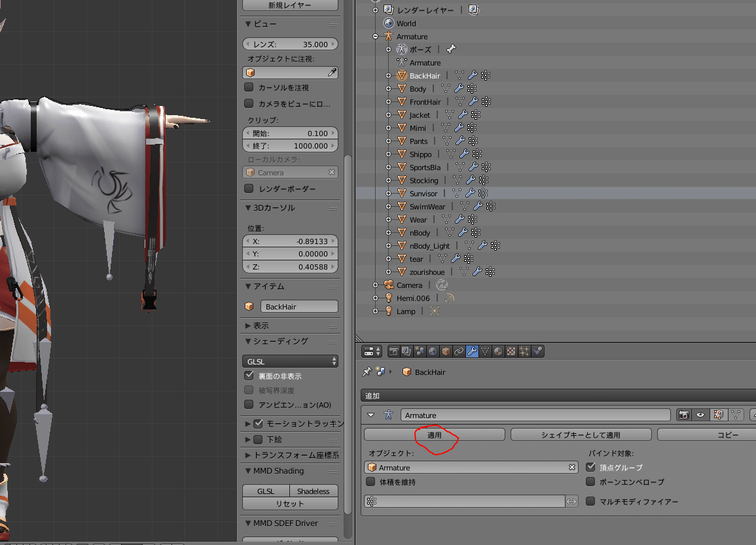Open the Render properties tab

coord(393,351)
